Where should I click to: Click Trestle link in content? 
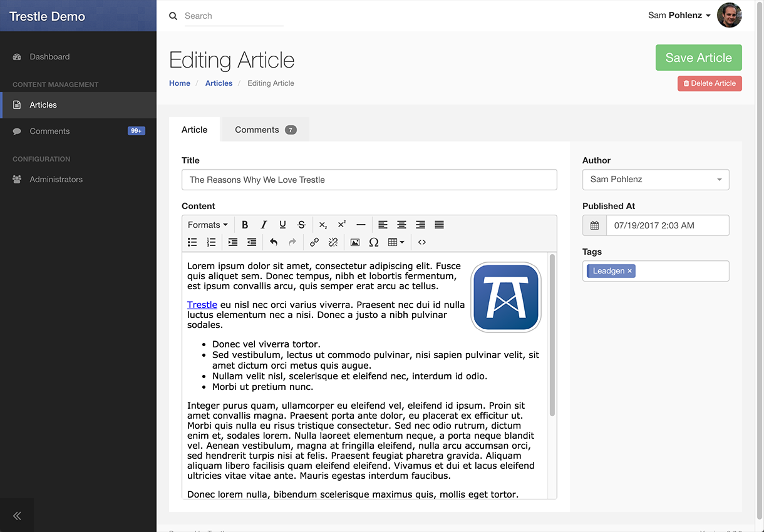[x=202, y=305]
